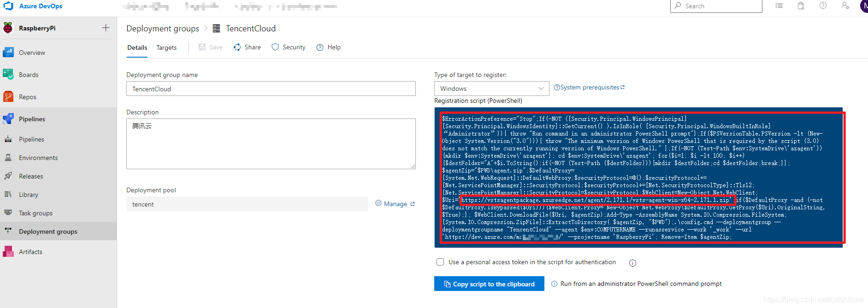Click the user profile avatar
The height and width of the screenshot is (308, 868).
pos(864,6)
